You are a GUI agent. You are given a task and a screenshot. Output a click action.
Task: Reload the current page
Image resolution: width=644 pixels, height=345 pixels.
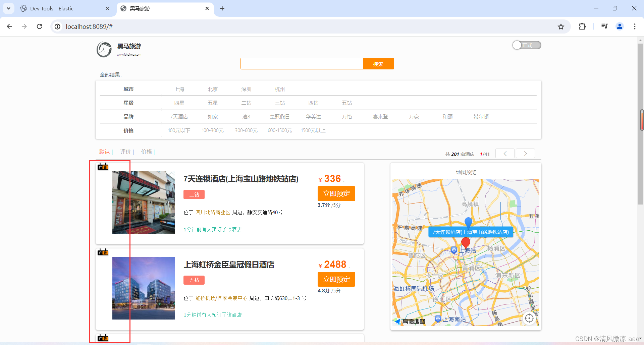(39, 26)
